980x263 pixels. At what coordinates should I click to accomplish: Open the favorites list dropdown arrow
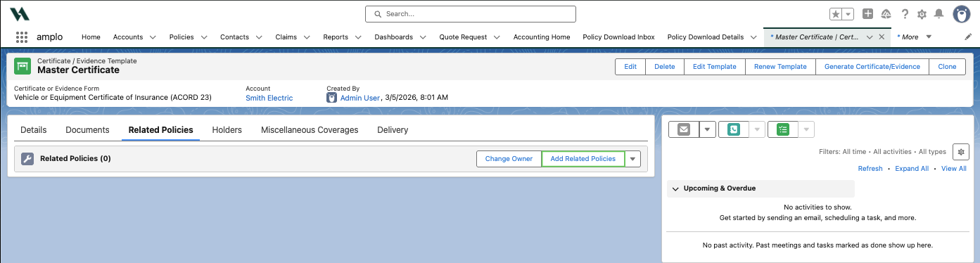[x=848, y=14]
